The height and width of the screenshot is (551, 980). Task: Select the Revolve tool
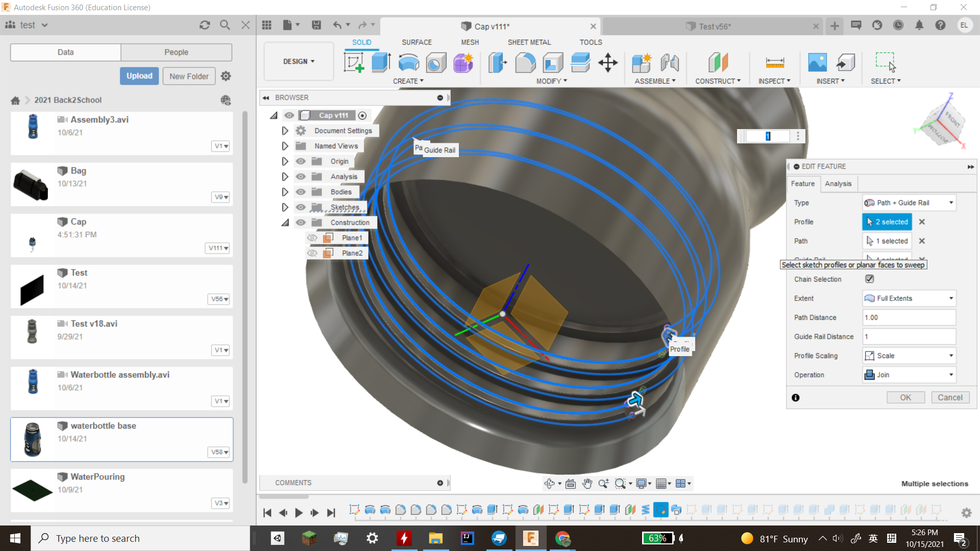click(x=408, y=62)
